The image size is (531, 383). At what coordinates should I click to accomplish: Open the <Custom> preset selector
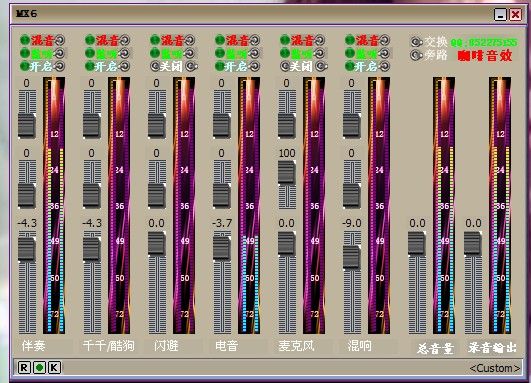click(x=495, y=368)
